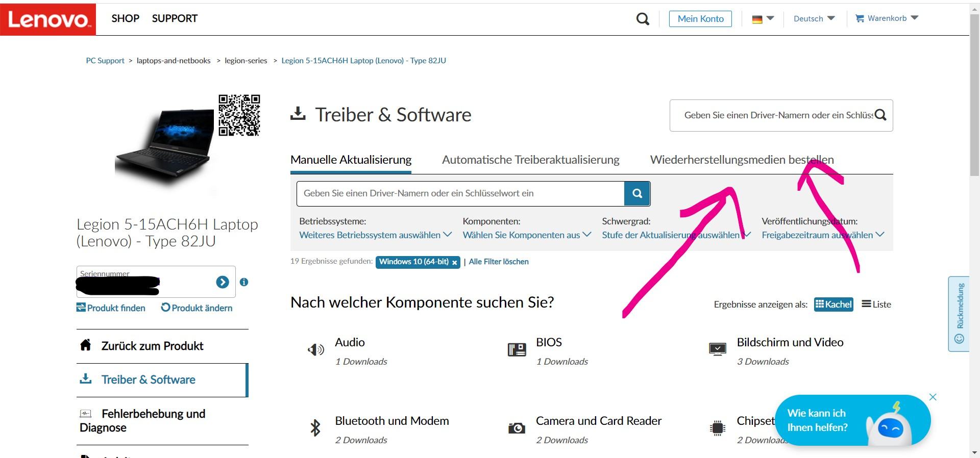
Task: Click the serial number info icon
Action: tap(244, 282)
